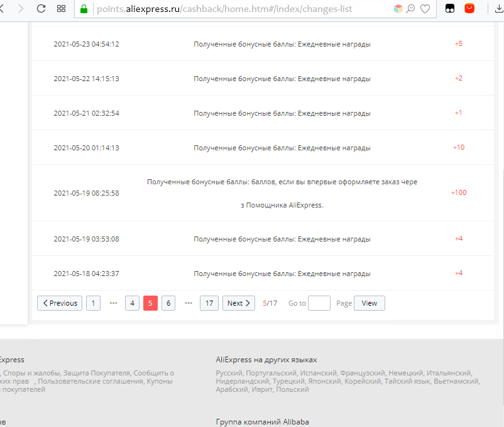The image size is (504, 427).
Task: Click ellipsis between pages 1 and 4
Action: (x=113, y=303)
